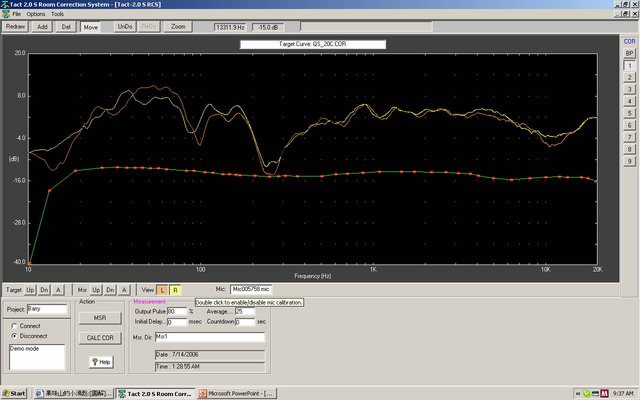Select the Connect radio button
The height and width of the screenshot is (400, 640).
coord(14,326)
